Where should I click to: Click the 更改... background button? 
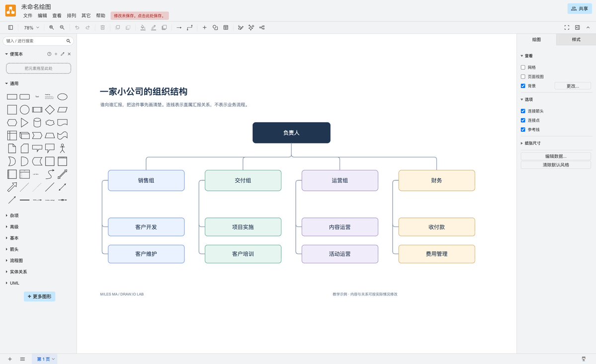(573, 86)
